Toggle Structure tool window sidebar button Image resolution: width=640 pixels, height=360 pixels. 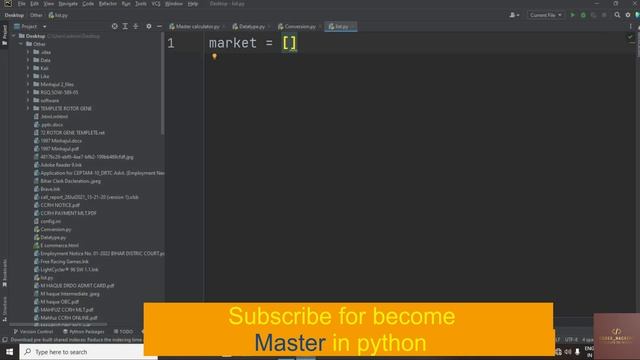point(4,309)
